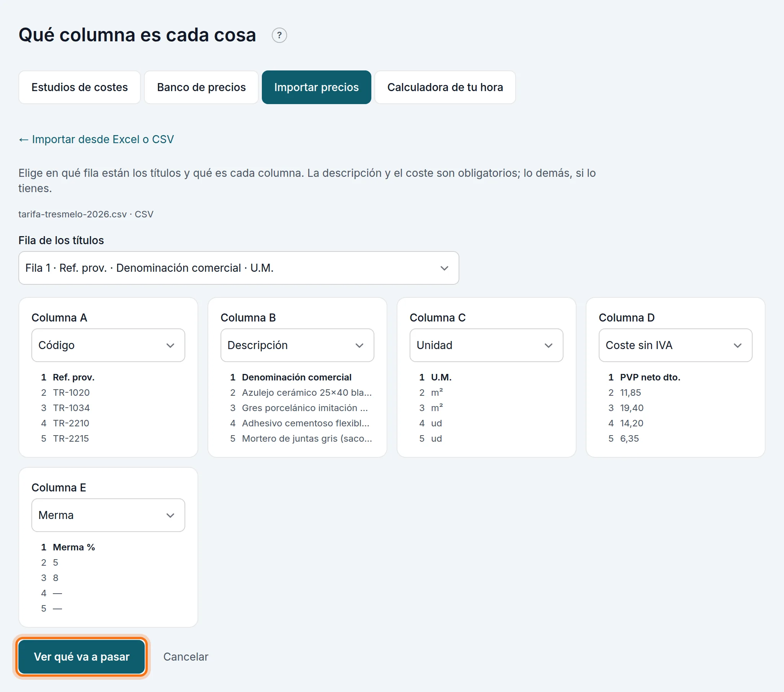Click Ver qué va a pasar button
The image size is (784, 692).
coord(82,657)
